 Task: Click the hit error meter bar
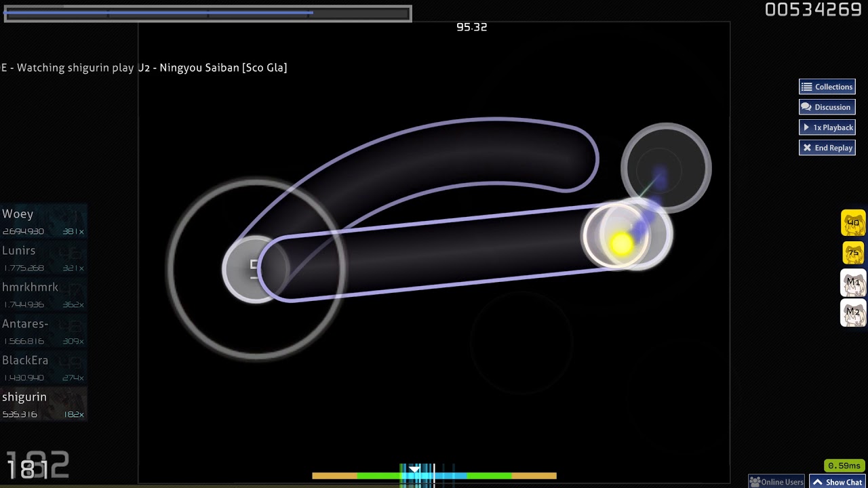click(434, 476)
